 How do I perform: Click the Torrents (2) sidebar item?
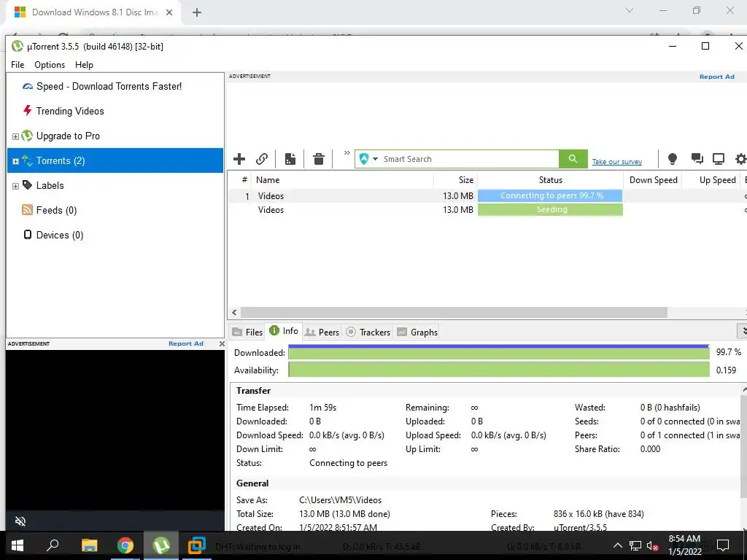[x=115, y=160]
